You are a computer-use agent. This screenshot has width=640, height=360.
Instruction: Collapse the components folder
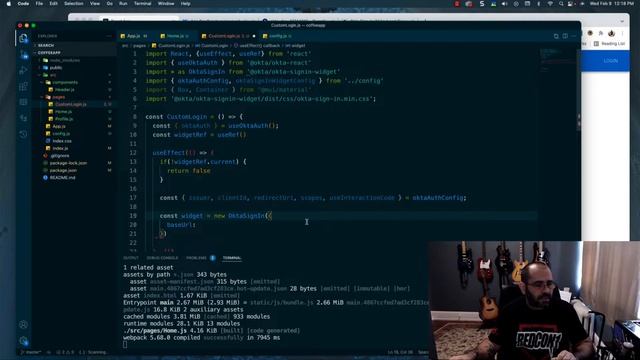coord(74,82)
